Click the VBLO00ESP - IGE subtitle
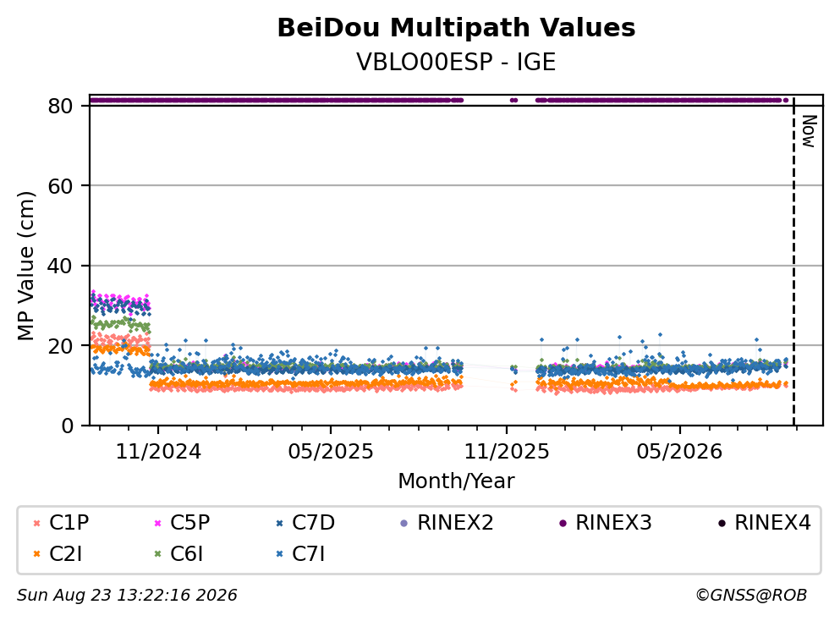The image size is (840, 621). tap(456, 62)
